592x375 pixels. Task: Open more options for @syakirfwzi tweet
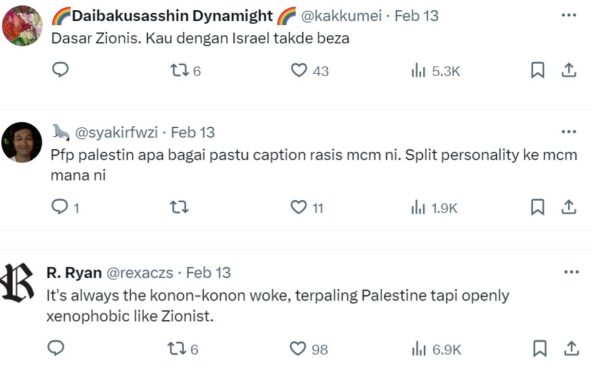click(x=569, y=132)
